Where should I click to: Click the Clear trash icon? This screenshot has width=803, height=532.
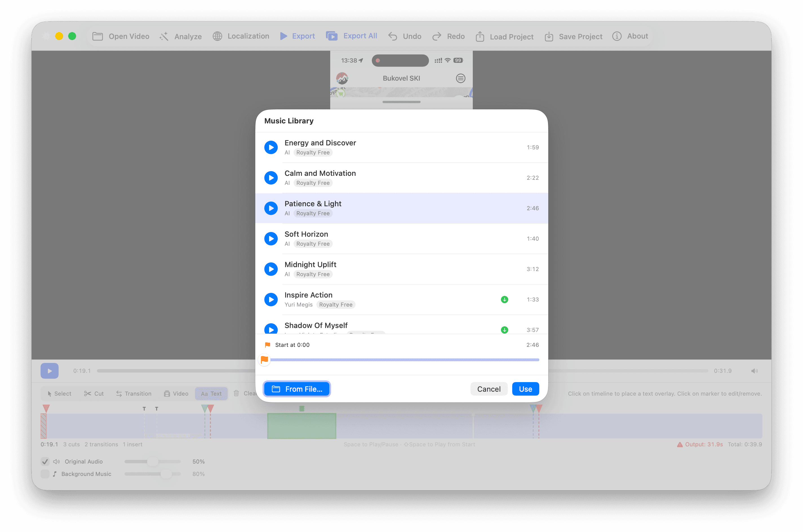[236, 393]
